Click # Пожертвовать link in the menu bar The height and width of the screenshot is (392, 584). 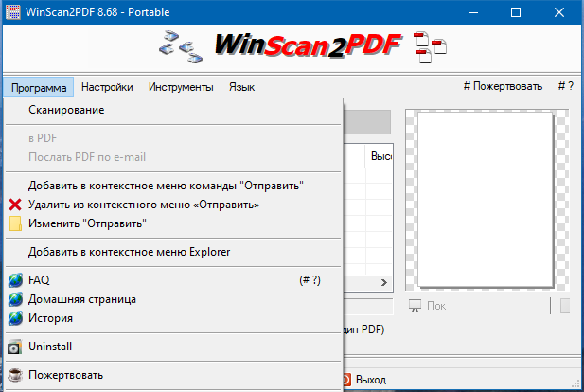click(503, 86)
